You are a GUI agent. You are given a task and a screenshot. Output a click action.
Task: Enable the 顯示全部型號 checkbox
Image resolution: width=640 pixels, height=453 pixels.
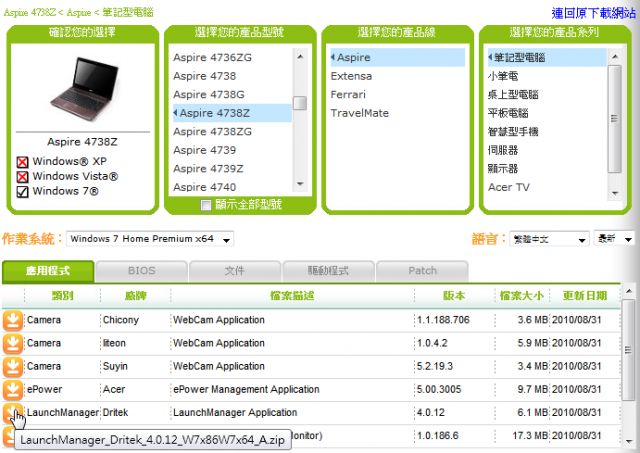(206, 204)
